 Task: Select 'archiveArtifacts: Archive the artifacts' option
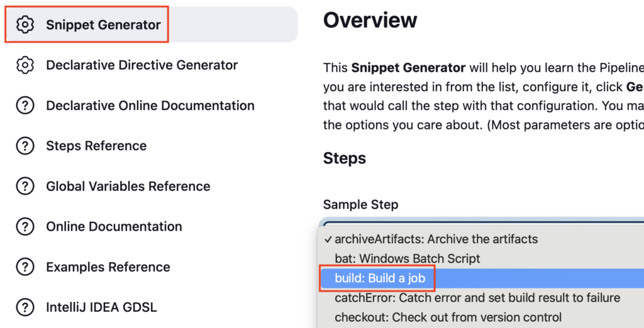coord(481,239)
